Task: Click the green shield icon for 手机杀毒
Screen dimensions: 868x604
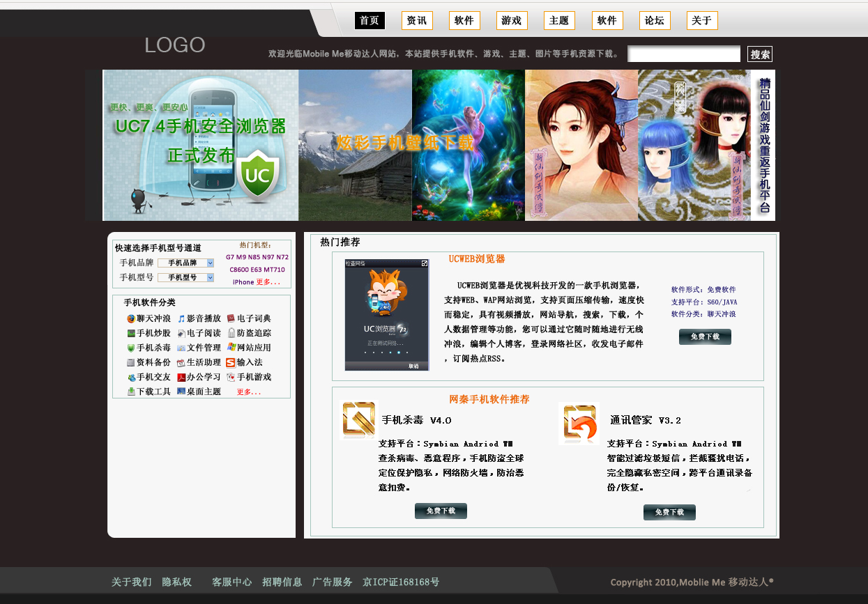Action: pos(131,348)
